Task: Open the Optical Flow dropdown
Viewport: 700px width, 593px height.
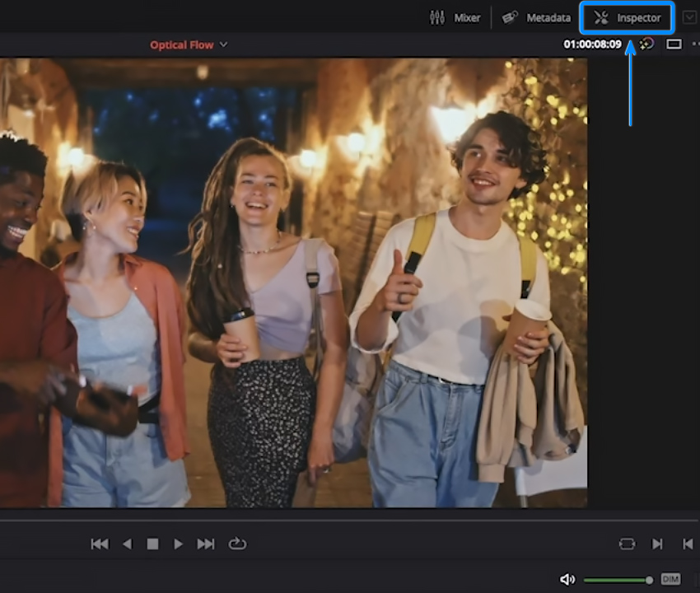Action: coord(189,44)
